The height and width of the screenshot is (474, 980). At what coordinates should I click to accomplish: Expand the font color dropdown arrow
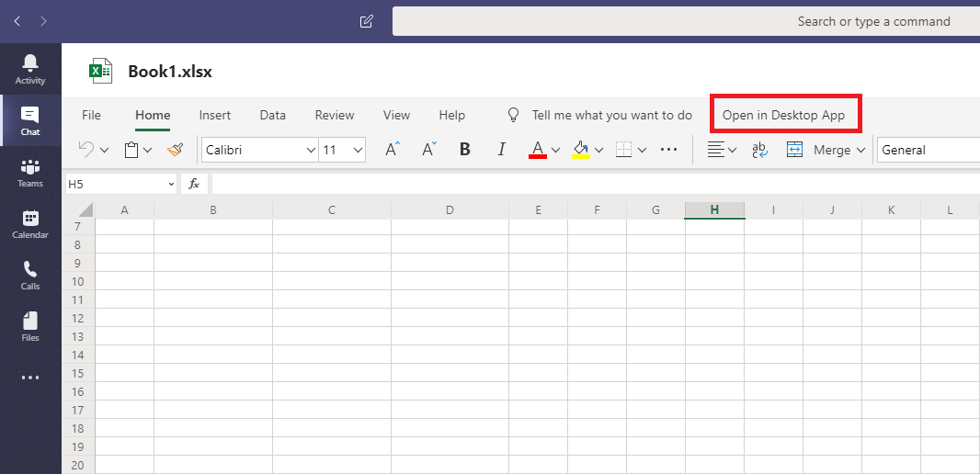point(555,151)
